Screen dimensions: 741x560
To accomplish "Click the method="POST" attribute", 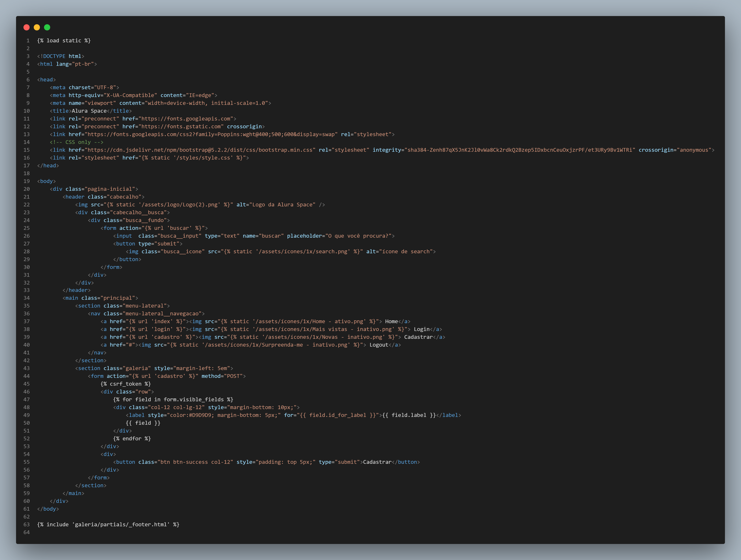I will point(222,376).
